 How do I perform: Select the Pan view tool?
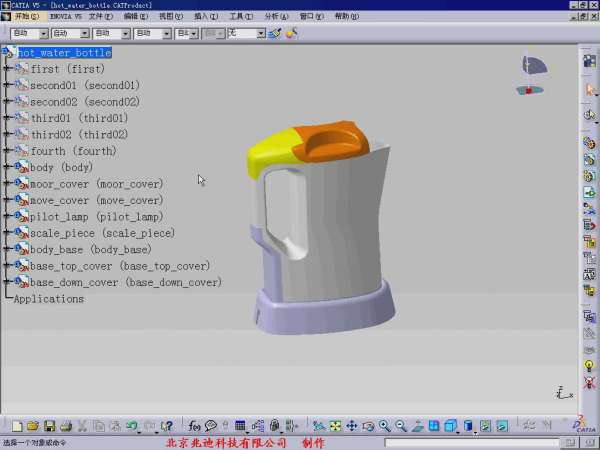pyautogui.click(x=352, y=426)
